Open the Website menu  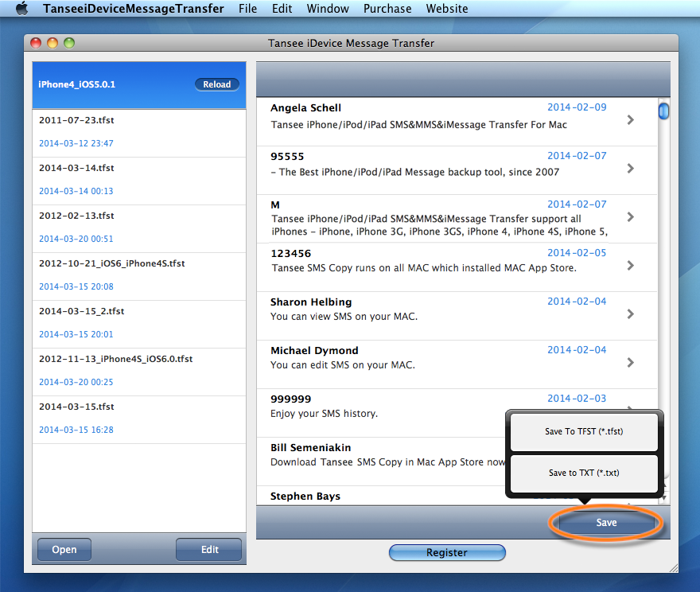coord(447,9)
